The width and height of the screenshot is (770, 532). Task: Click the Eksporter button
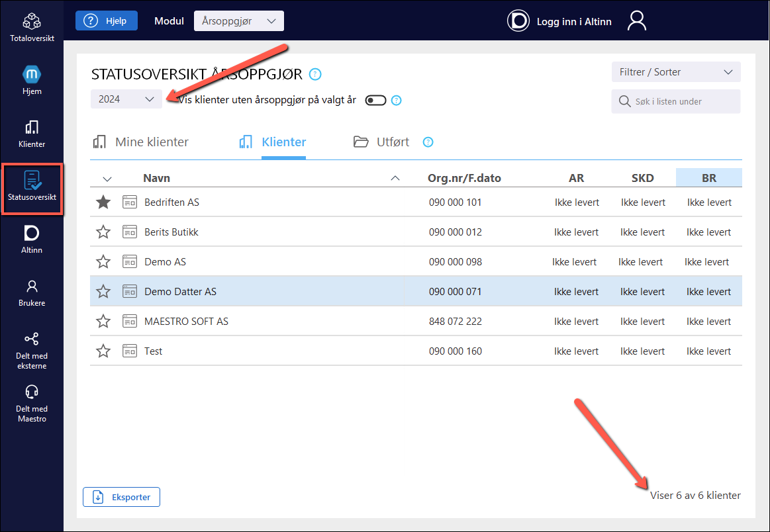click(121, 497)
